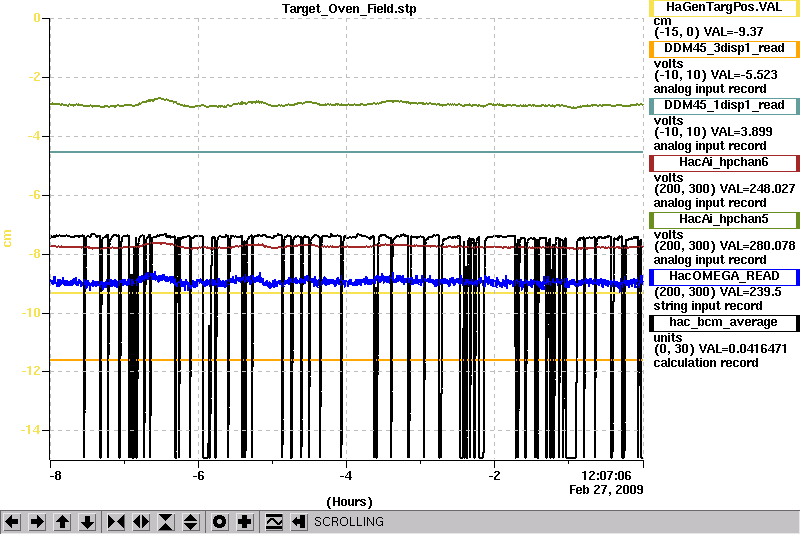Click the -8 tick label on the time axis
The image size is (800, 534).
tap(55, 476)
